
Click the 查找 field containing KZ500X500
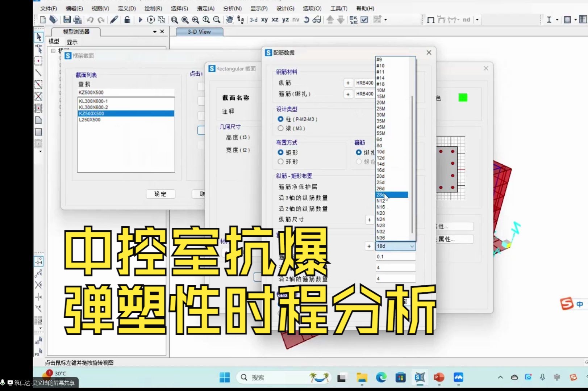[x=126, y=92]
